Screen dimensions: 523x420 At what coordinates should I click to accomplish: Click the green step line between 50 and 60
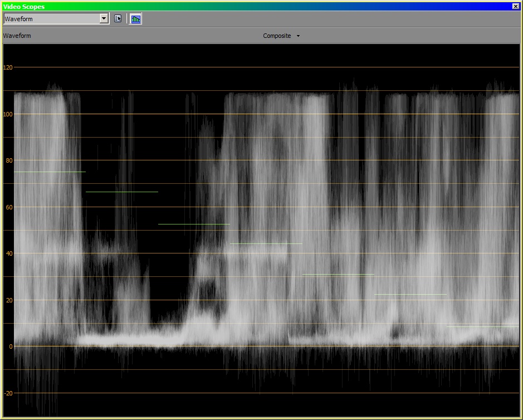click(194, 224)
